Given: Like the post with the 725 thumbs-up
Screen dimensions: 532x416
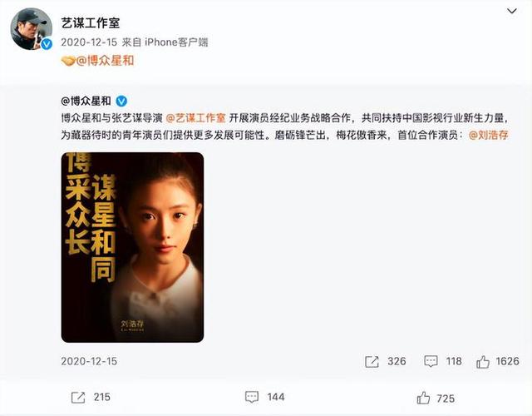Looking at the screenshot, I should click(x=423, y=398).
